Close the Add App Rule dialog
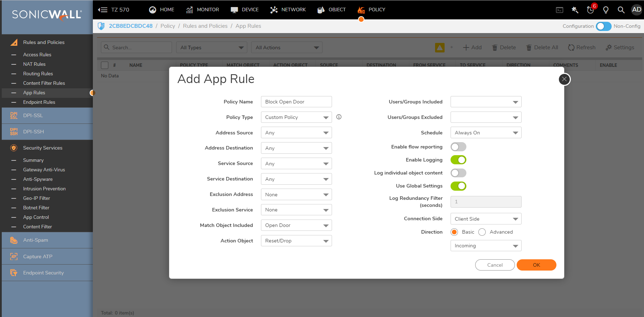The image size is (644, 317). click(564, 79)
